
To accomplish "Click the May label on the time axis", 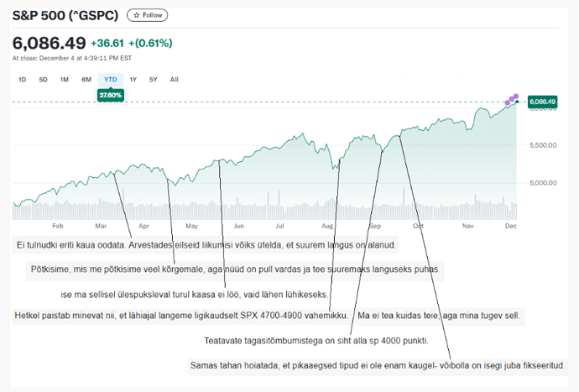I will (x=191, y=226).
